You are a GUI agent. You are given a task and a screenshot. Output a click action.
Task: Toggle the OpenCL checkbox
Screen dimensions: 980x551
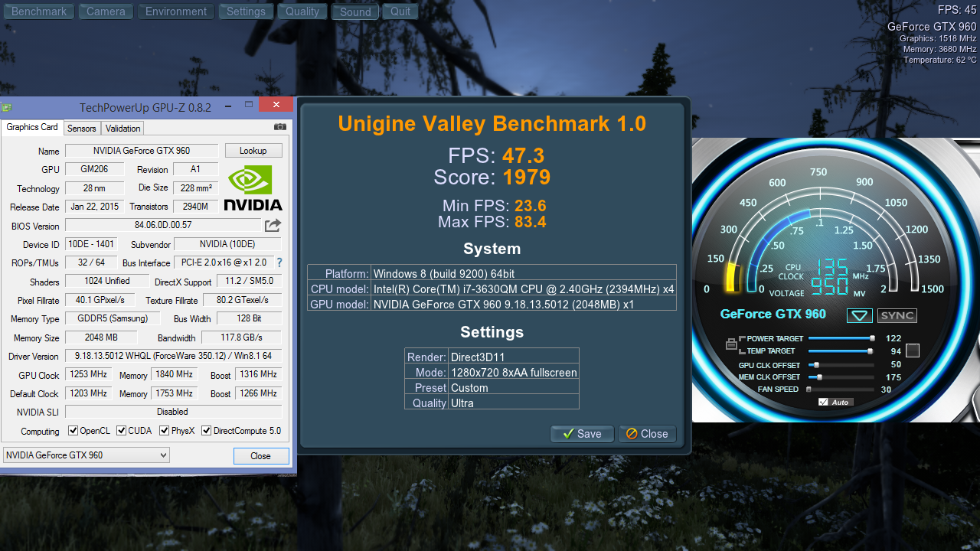[73, 431]
